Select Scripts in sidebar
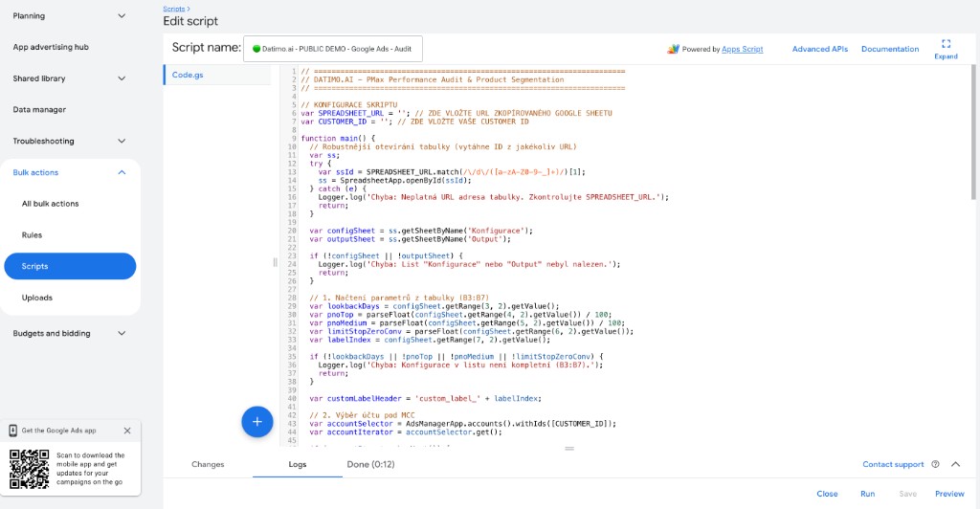 coord(70,266)
